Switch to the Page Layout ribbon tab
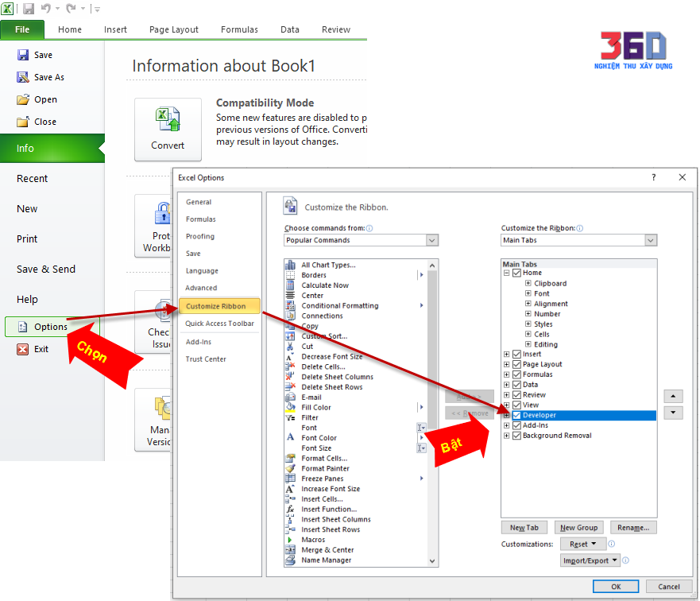The width and height of the screenshot is (700, 601). click(x=174, y=29)
